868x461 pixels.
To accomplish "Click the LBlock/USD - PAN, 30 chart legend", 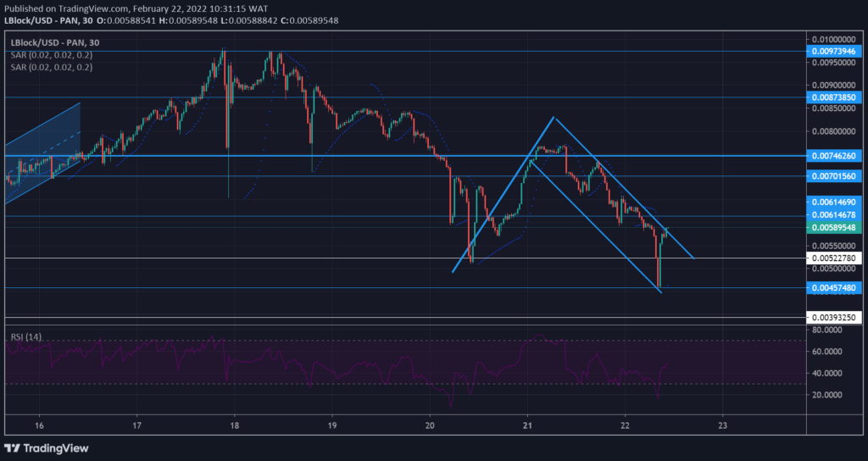I will point(55,42).
